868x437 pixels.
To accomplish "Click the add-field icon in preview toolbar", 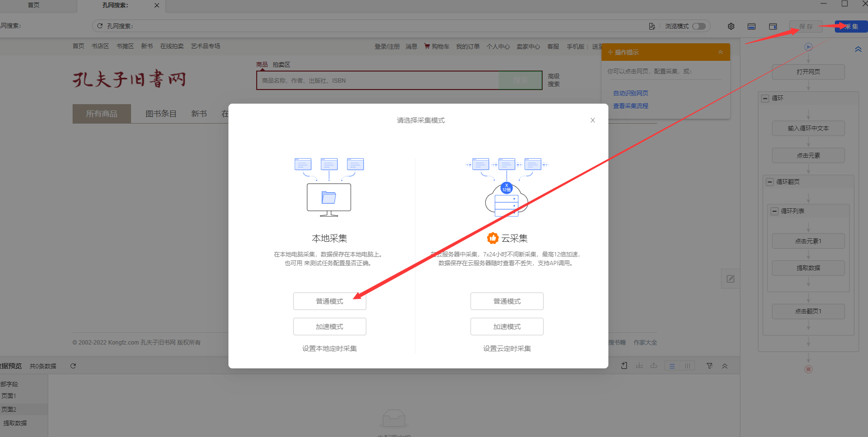I will [624, 366].
